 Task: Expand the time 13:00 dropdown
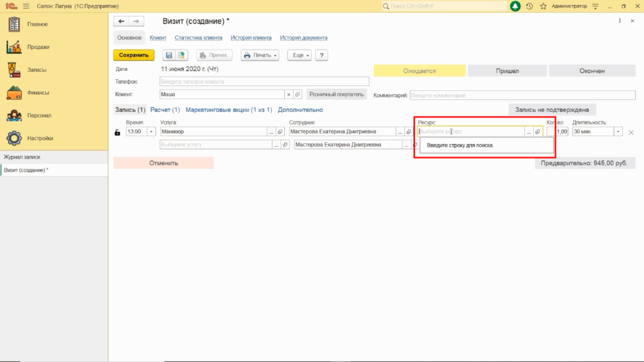pos(151,132)
